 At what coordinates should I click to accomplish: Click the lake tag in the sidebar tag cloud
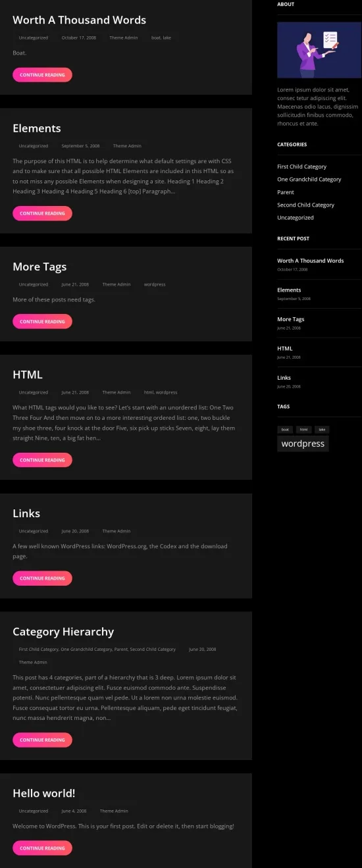click(x=322, y=429)
